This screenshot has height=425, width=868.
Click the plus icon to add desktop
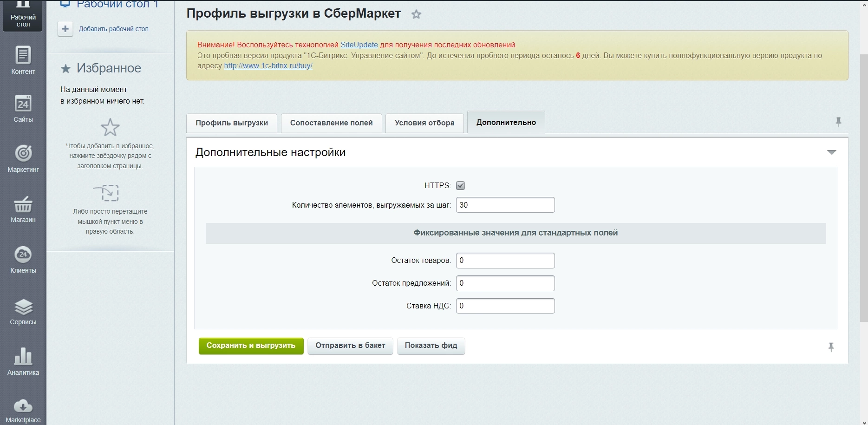pos(65,29)
